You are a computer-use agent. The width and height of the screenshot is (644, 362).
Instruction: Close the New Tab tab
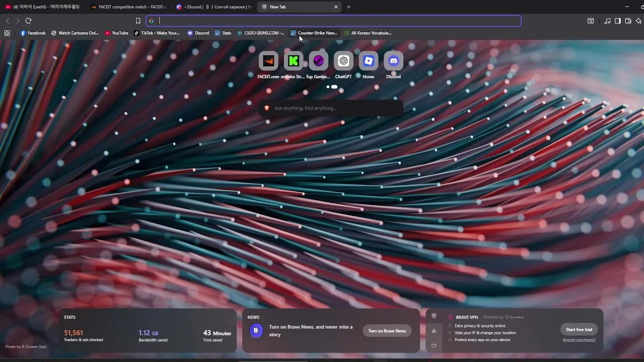pos(336,7)
